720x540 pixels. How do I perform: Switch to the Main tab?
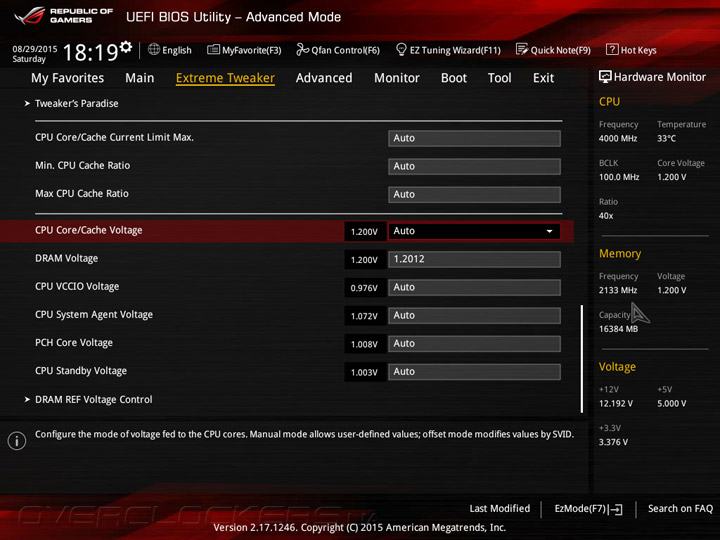140,78
